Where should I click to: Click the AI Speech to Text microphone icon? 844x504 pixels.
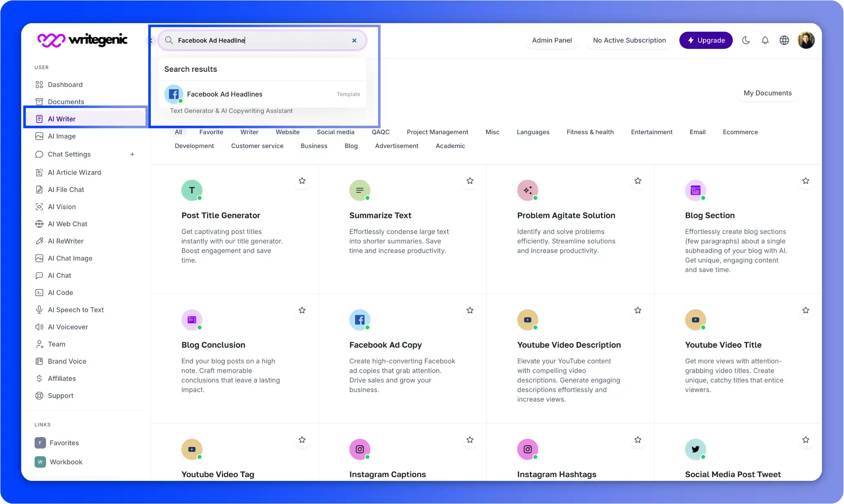[39, 310]
